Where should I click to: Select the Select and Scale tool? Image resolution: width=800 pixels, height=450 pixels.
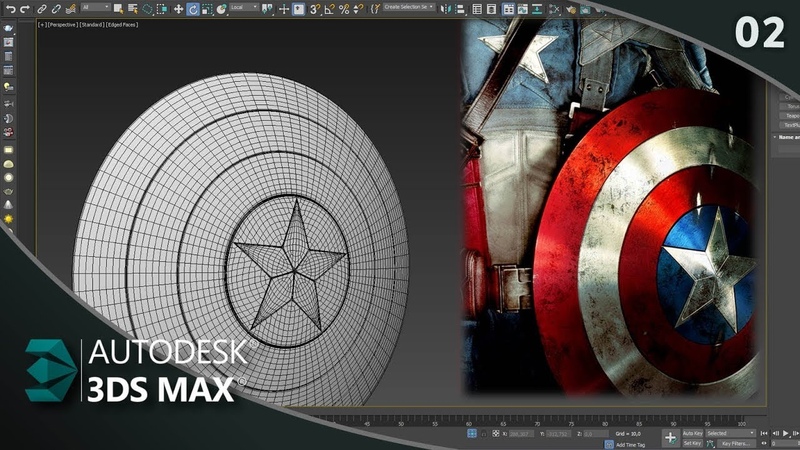click(x=207, y=9)
